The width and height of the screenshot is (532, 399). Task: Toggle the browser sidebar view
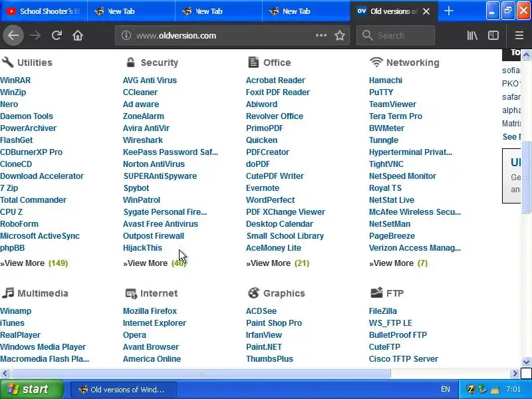pyautogui.click(x=493, y=35)
